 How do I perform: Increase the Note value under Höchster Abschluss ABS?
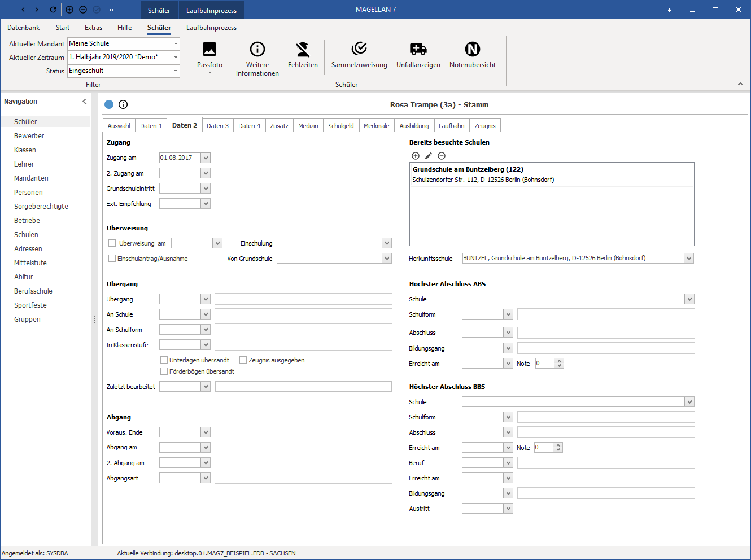pyautogui.click(x=560, y=361)
